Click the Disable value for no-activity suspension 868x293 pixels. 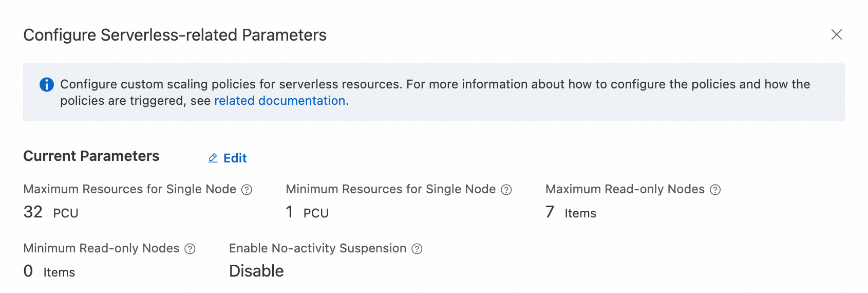tap(256, 271)
